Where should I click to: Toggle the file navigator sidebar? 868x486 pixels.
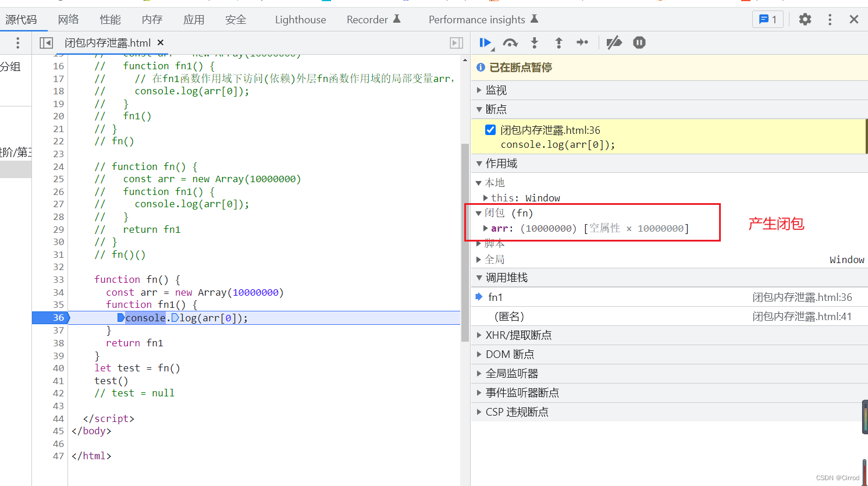46,42
